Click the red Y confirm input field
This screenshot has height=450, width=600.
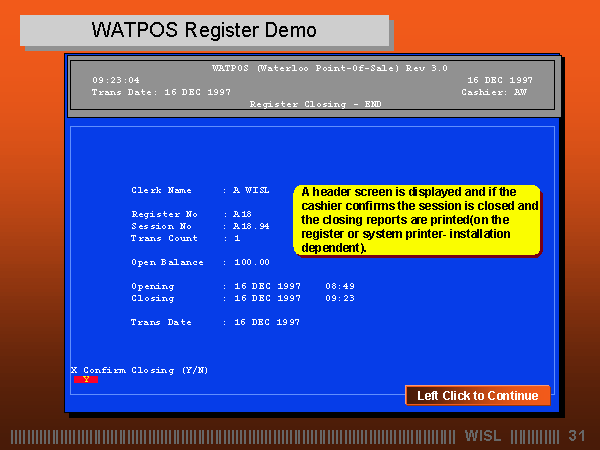pyautogui.click(x=85, y=380)
